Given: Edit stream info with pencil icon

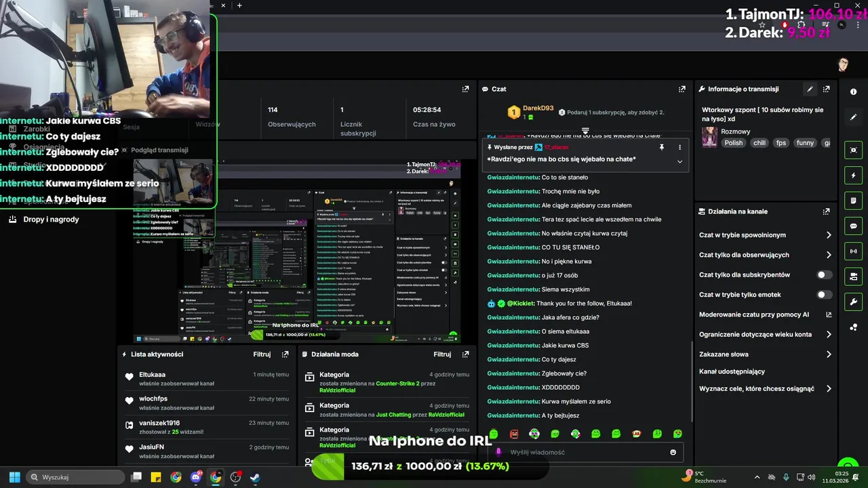Looking at the screenshot, I should pos(810,89).
